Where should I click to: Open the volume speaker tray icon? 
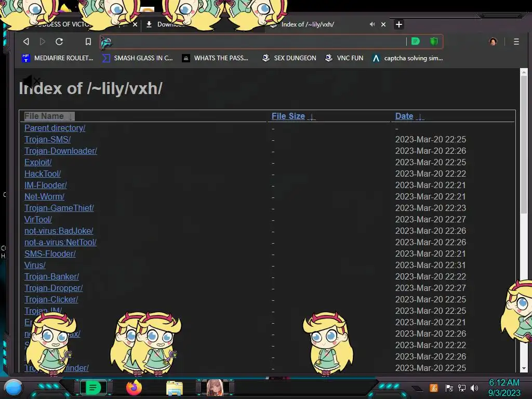coord(474,388)
